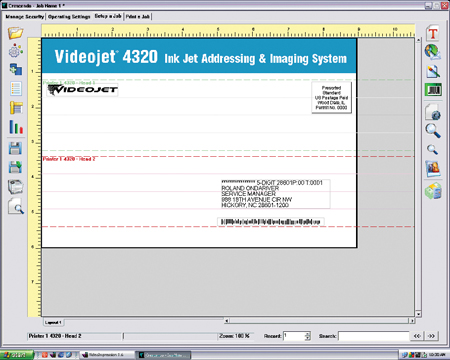450x360 pixels.
Task: Click the horizontal scrollbar below the canvas
Action: [319, 321]
